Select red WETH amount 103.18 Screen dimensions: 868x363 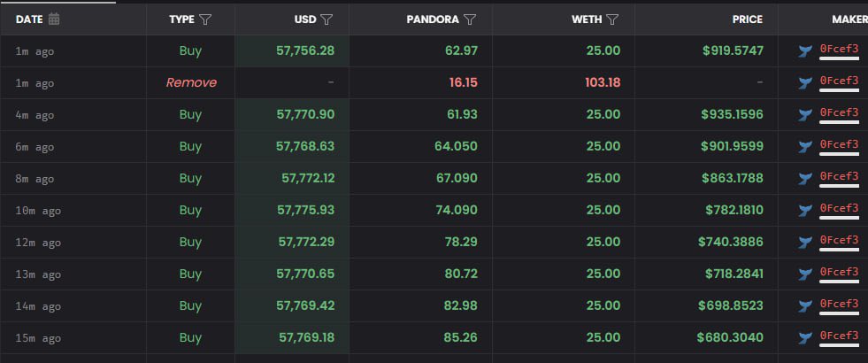[603, 83]
